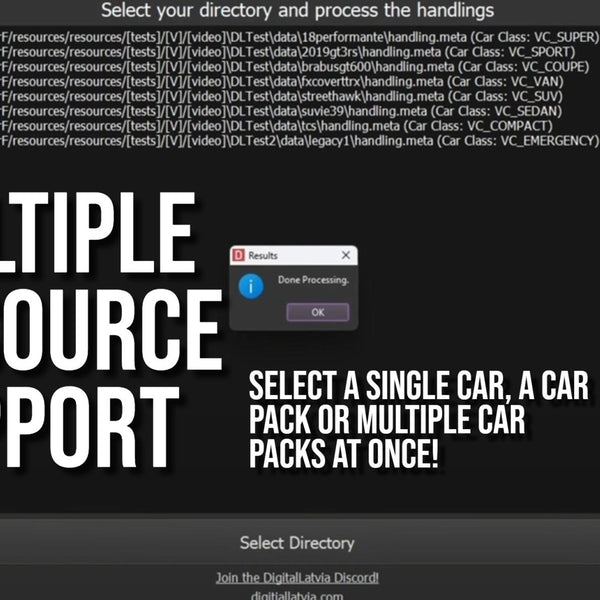Click the 'Done Processing.' message text
Viewport: 600px width, 600px height.
click(x=313, y=280)
